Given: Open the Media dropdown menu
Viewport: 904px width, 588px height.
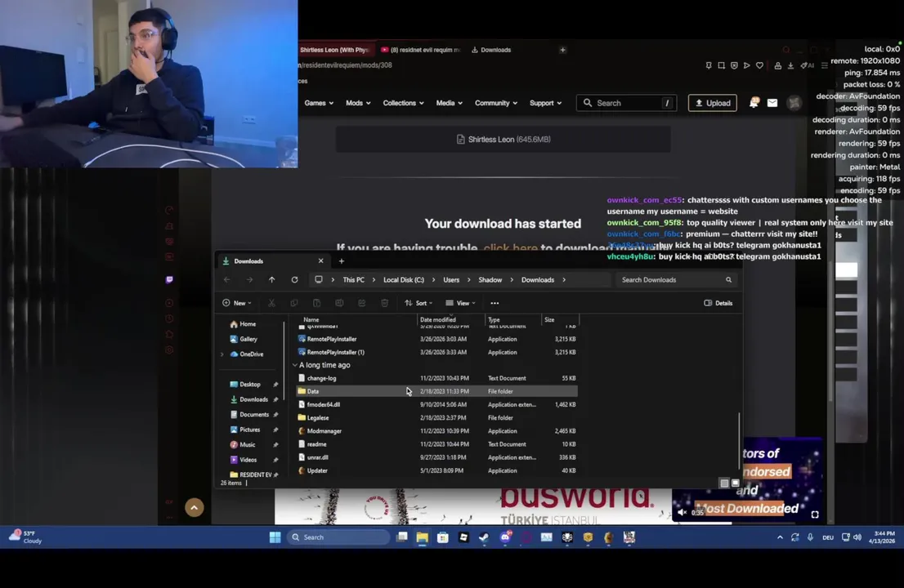Looking at the screenshot, I should 449,103.
